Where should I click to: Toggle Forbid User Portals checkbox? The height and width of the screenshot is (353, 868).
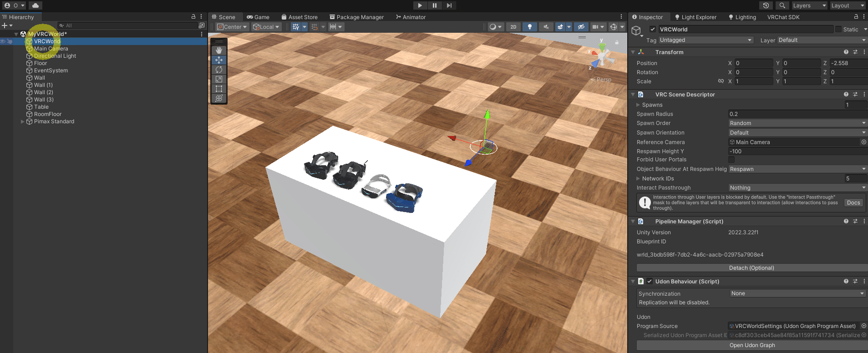[x=731, y=160]
